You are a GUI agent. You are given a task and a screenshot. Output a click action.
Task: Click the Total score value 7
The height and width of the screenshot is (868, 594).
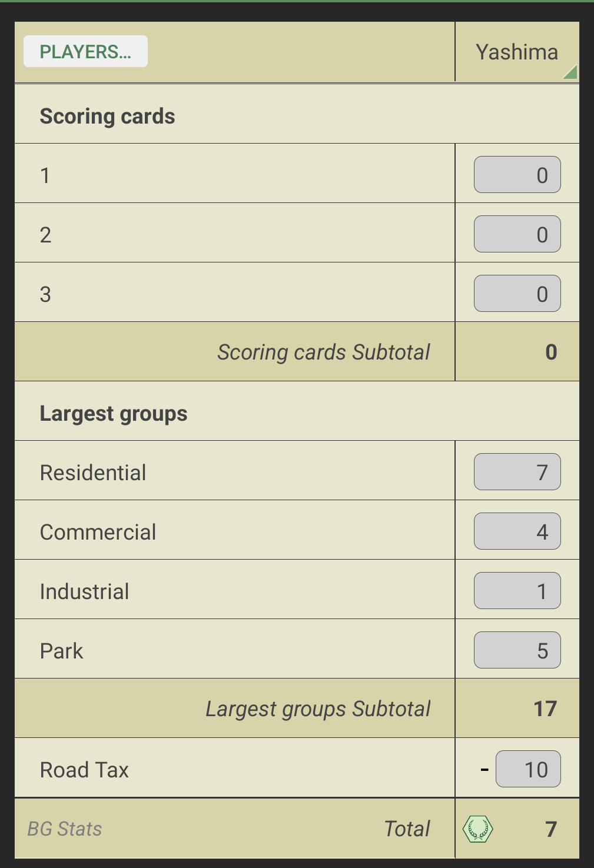550,829
